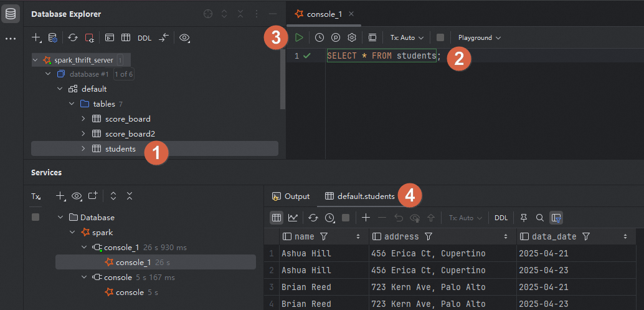Screen dimensions: 644x310
Task: Collapse the Database node in Services
Action: 61,217
